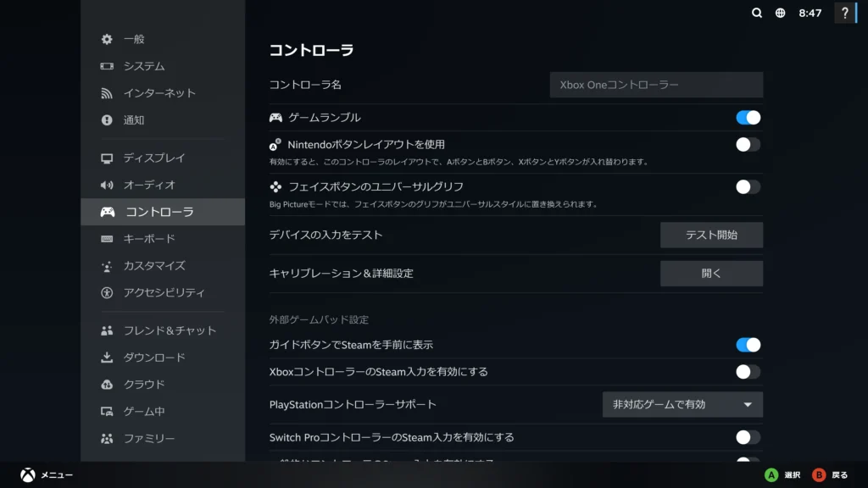
Task: Click the コントローラ名 text field
Action: point(656,85)
